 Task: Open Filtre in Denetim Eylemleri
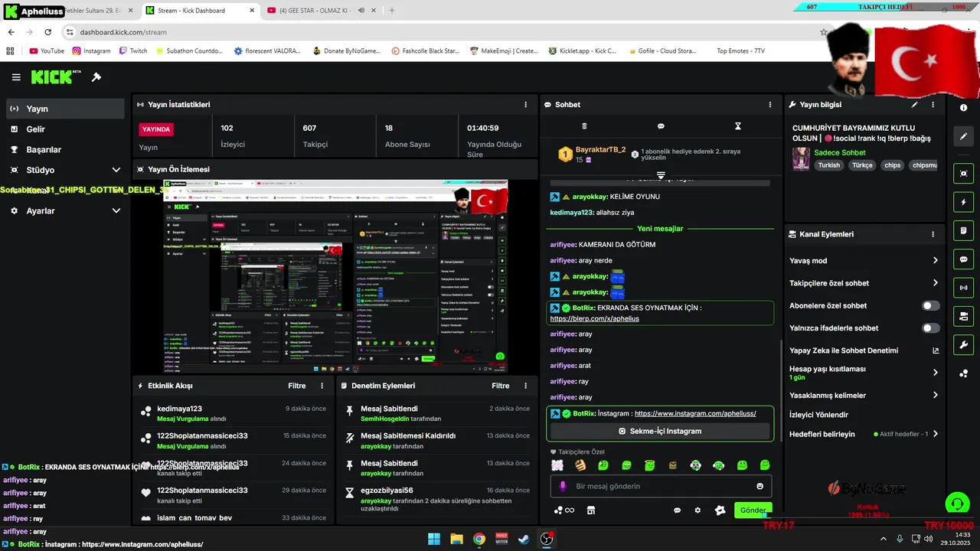tap(501, 386)
